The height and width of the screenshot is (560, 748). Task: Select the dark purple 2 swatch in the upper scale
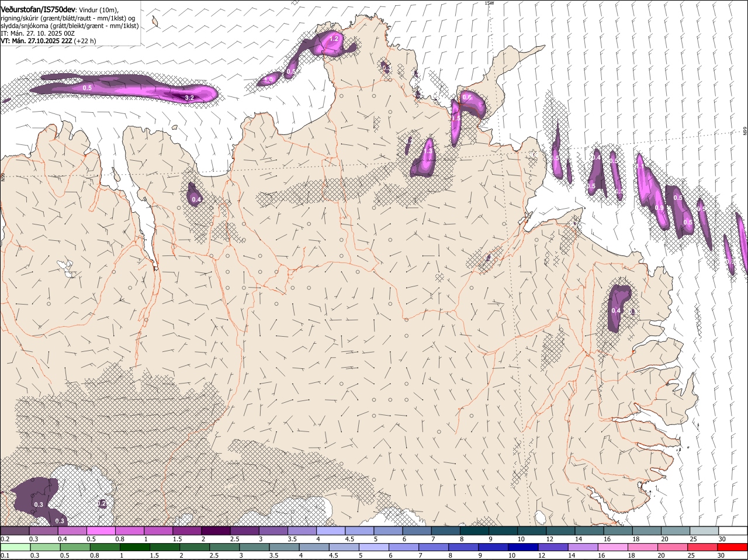pyautogui.click(x=215, y=531)
